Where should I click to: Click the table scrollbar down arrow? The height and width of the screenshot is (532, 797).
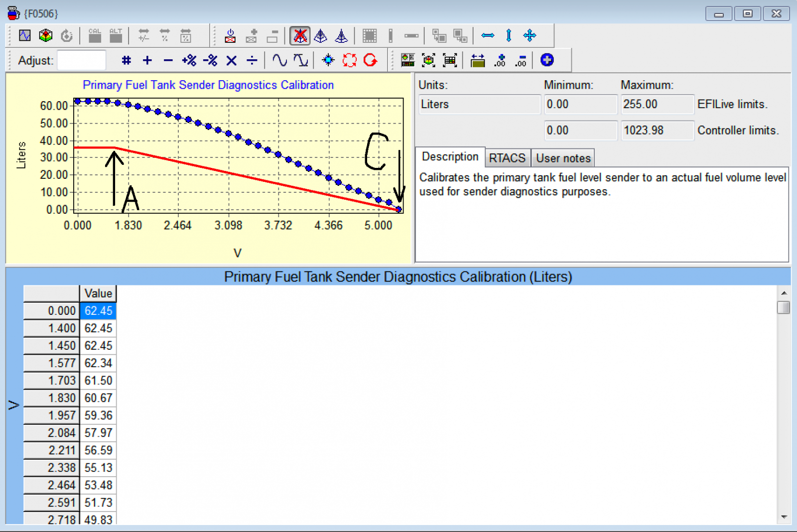[x=784, y=517]
